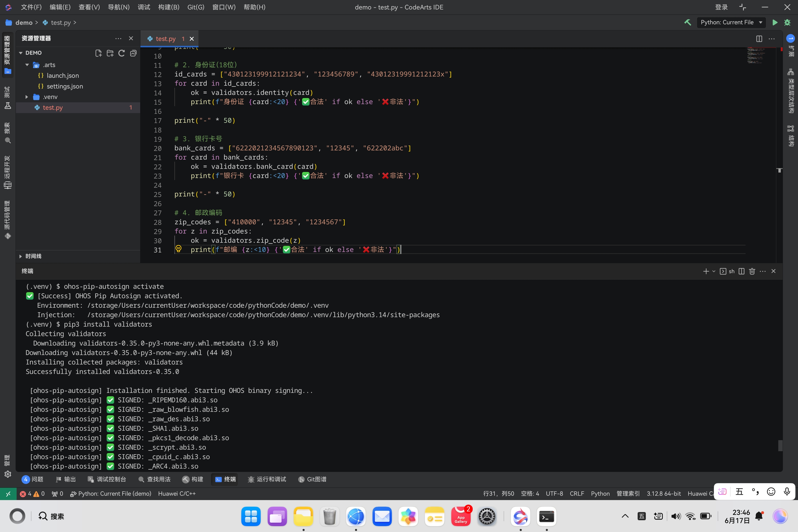Switch to the 查找用法 tab
This screenshot has height=532, width=798.
click(154, 479)
